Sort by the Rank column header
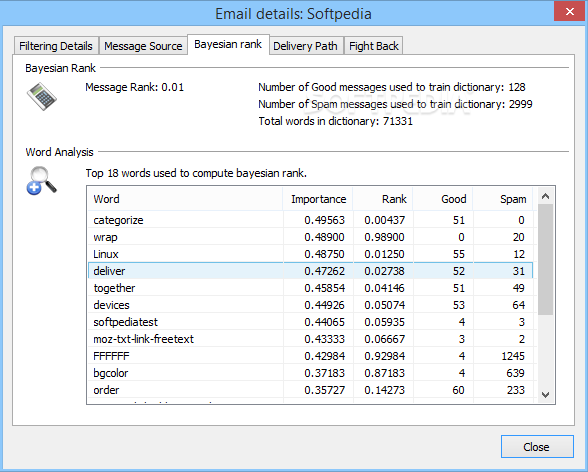This screenshot has height=472, width=588. [382, 199]
